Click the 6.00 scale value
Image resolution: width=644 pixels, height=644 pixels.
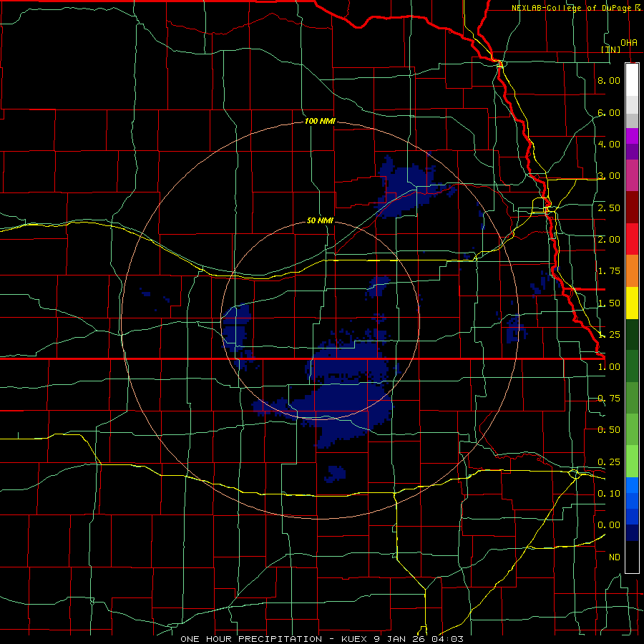[609, 112]
